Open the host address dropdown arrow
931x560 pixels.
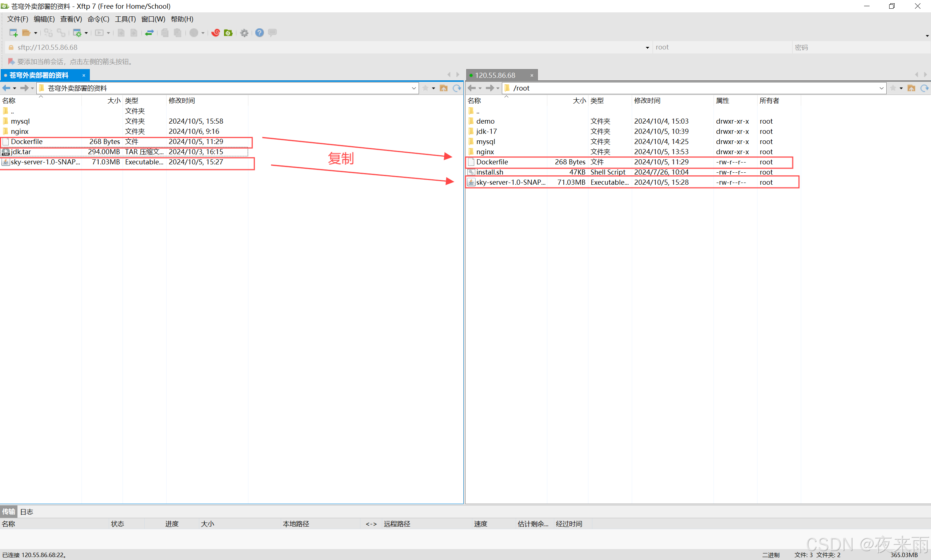point(647,48)
